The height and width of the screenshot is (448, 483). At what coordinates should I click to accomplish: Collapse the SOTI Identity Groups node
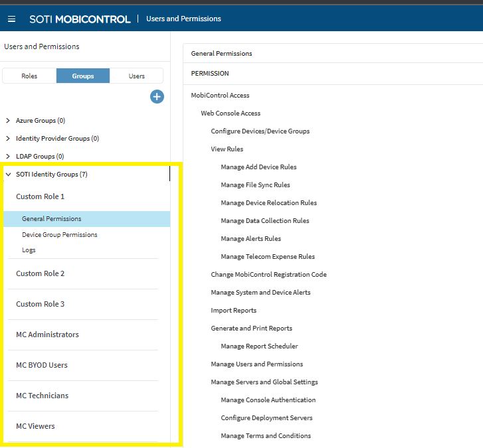(x=8, y=175)
